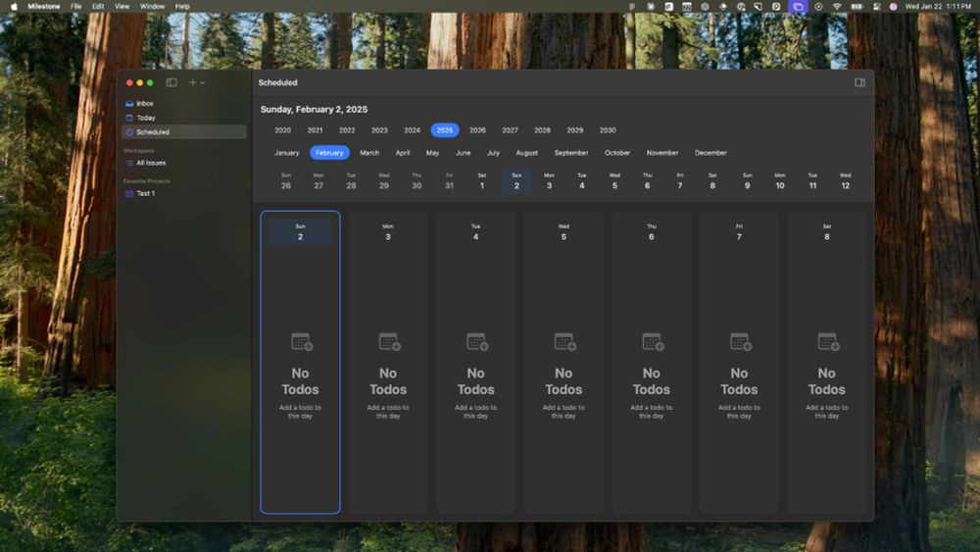This screenshot has height=552, width=980.
Task: Open the File menu
Action: [76, 6]
